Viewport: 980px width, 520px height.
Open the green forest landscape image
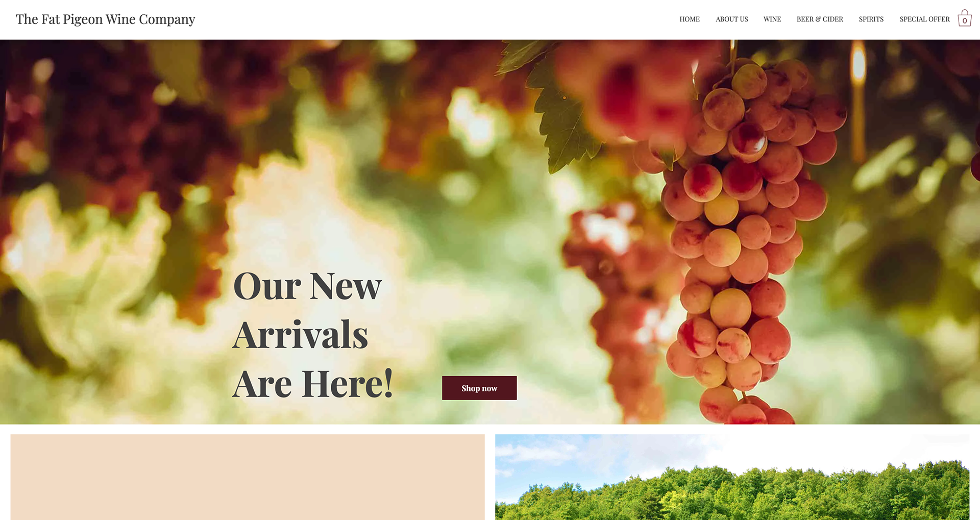(x=732, y=477)
